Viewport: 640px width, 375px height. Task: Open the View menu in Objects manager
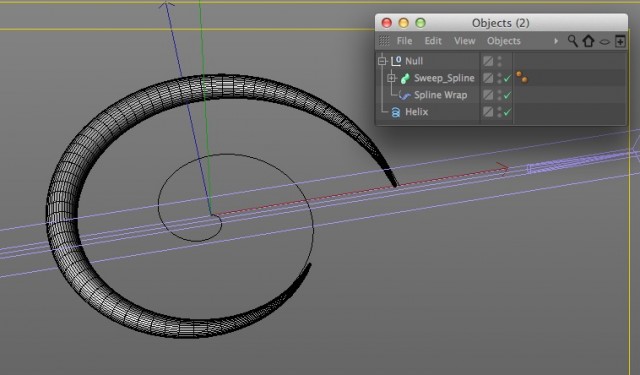464,41
